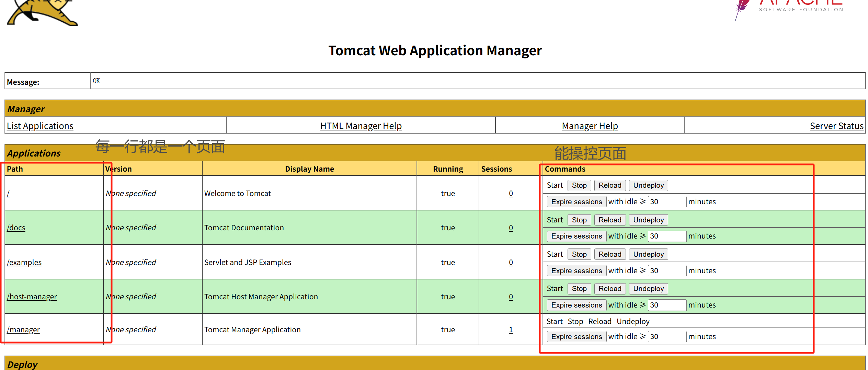The height and width of the screenshot is (370, 868).
Task: Open the /host-manager application path
Action: 32,297
